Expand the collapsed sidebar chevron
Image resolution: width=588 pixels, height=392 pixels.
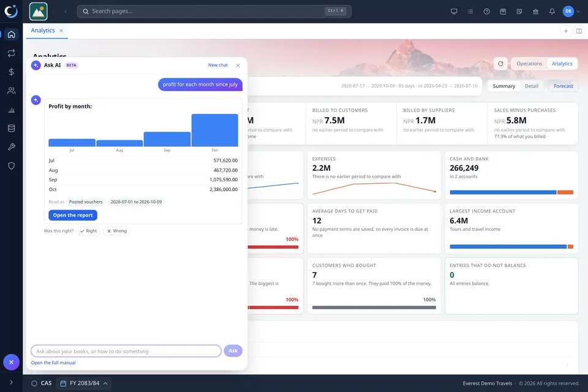(11, 382)
